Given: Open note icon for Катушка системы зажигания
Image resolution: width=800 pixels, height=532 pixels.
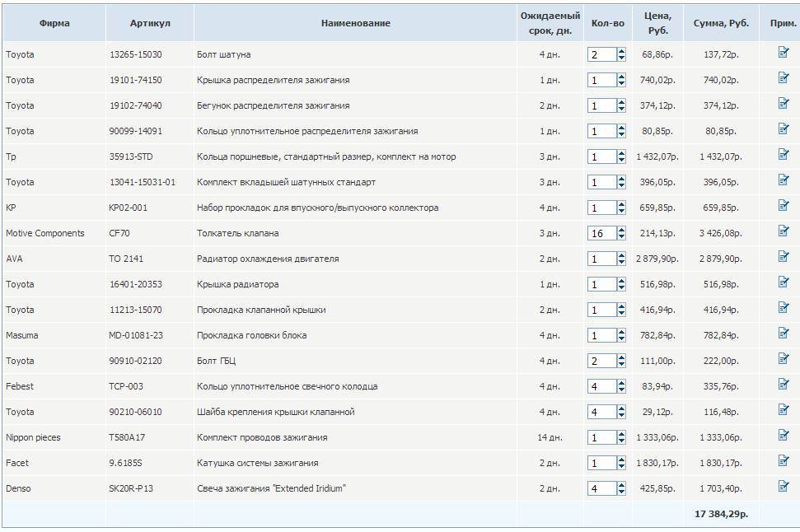Looking at the screenshot, I should coord(784,461).
